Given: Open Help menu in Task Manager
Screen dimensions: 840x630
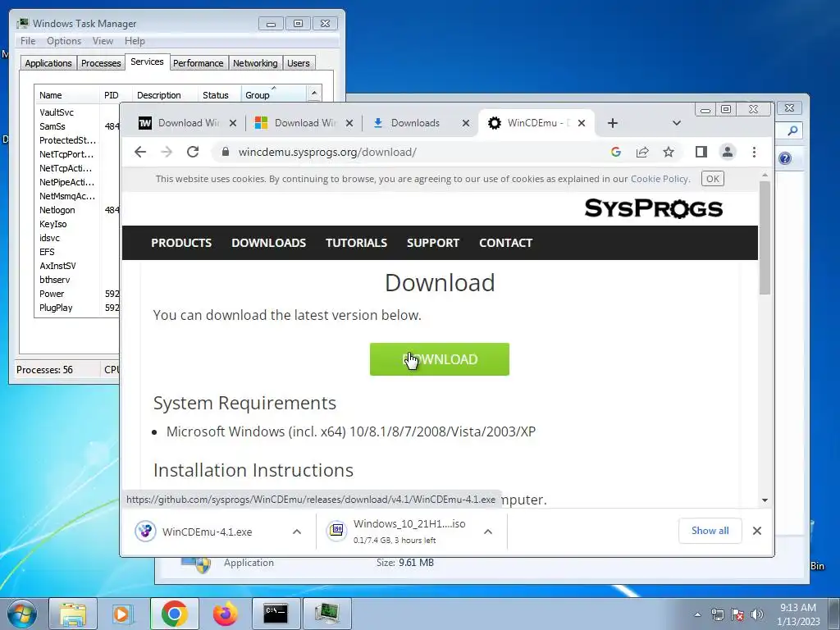Looking at the screenshot, I should click(x=135, y=41).
